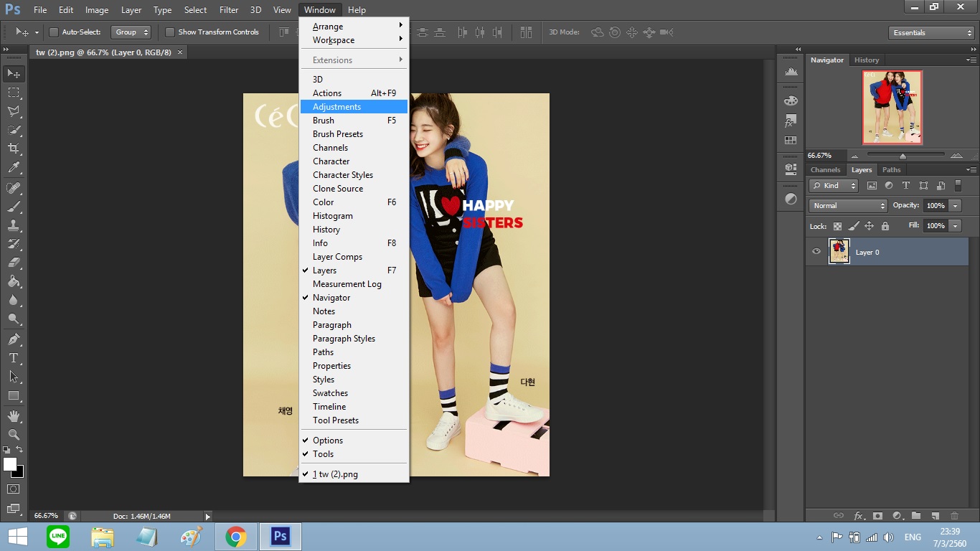Viewport: 980px width, 551px height.
Task: Select the Eyedropper tool
Action: (x=14, y=168)
